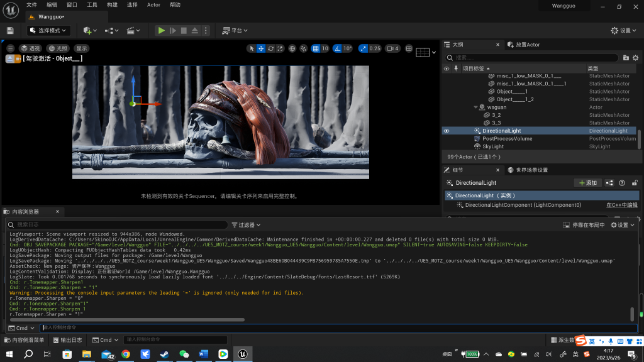Click the output log horizontal scrollbar
The image size is (644, 362).
pos(127,320)
